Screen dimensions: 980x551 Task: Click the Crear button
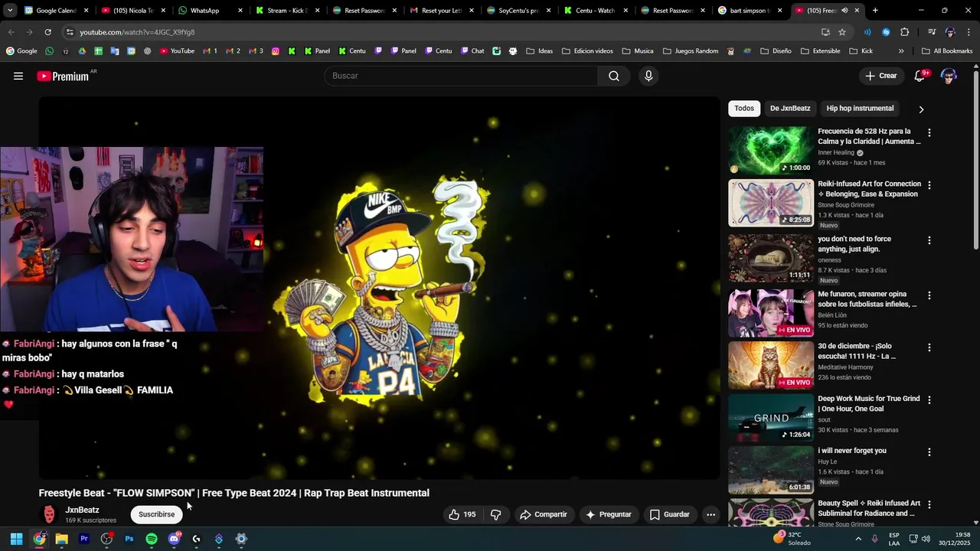pyautogui.click(x=881, y=76)
